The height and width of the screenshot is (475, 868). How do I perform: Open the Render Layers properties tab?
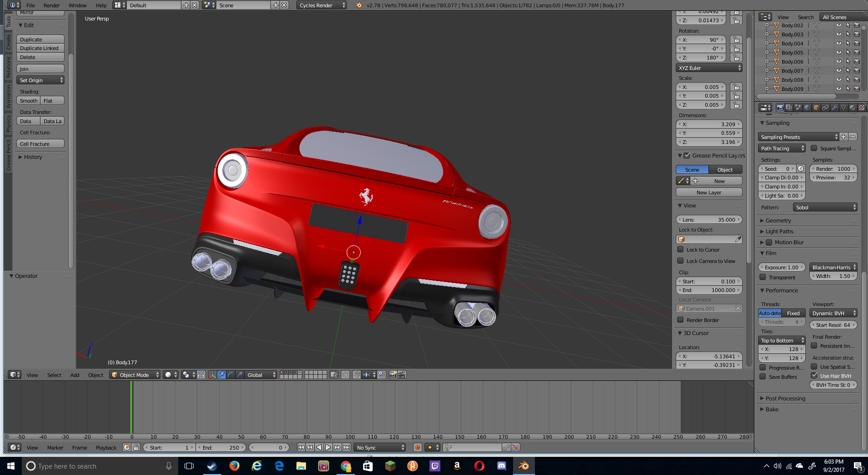[x=789, y=108]
